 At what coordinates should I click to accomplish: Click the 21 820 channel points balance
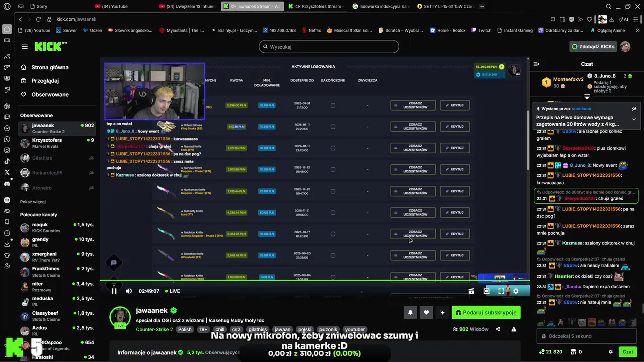[x=550, y=352]
